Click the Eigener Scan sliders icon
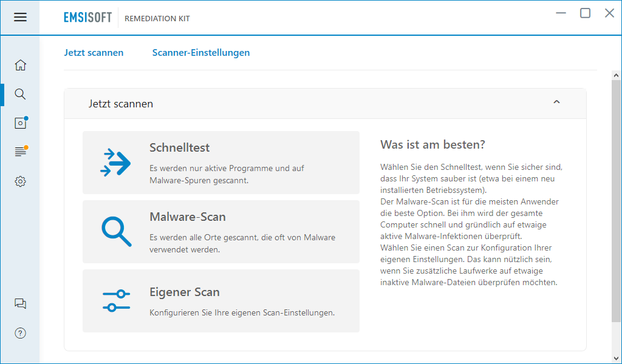 click(116, 301)
